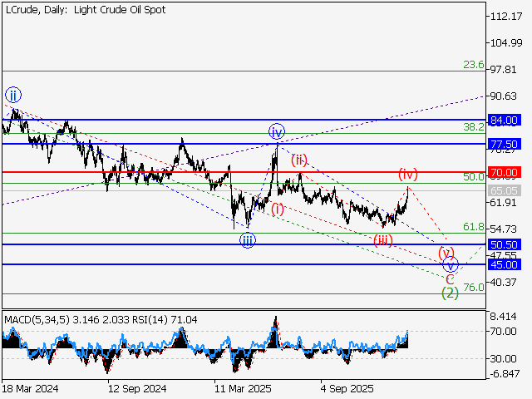Click the blue 77.50 price level tag
The image size is (532, 399).
pos(505,144)
